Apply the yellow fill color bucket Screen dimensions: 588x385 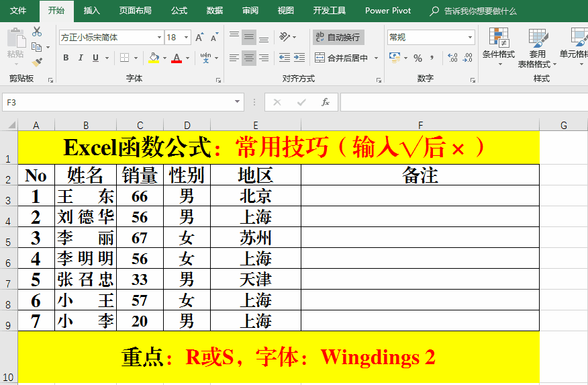[154, 58]
